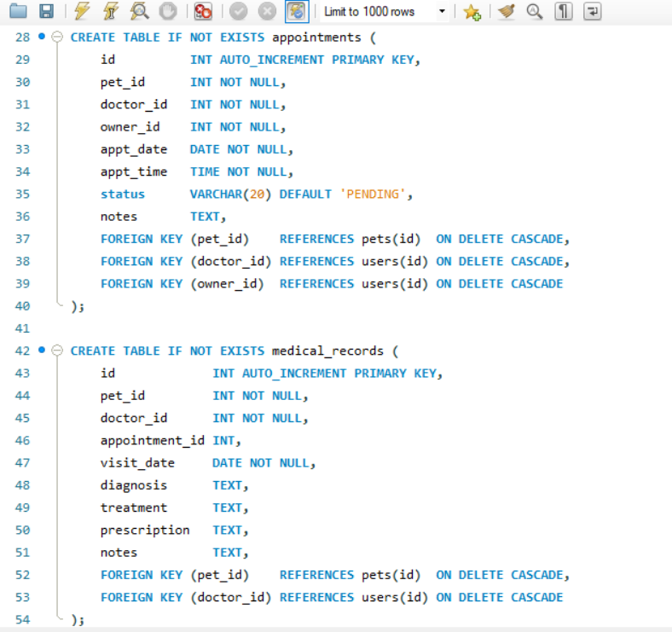Image resolution: width=672 pixels, height=632 pixels.
Task: Click pets(id) reference on line 52
Action: 391,575
